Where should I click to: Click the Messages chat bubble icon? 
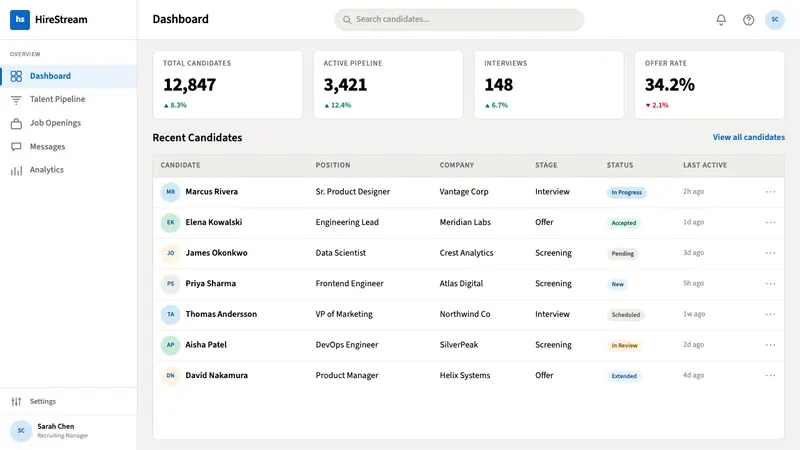pyautogui.click(x=16, y=147)
